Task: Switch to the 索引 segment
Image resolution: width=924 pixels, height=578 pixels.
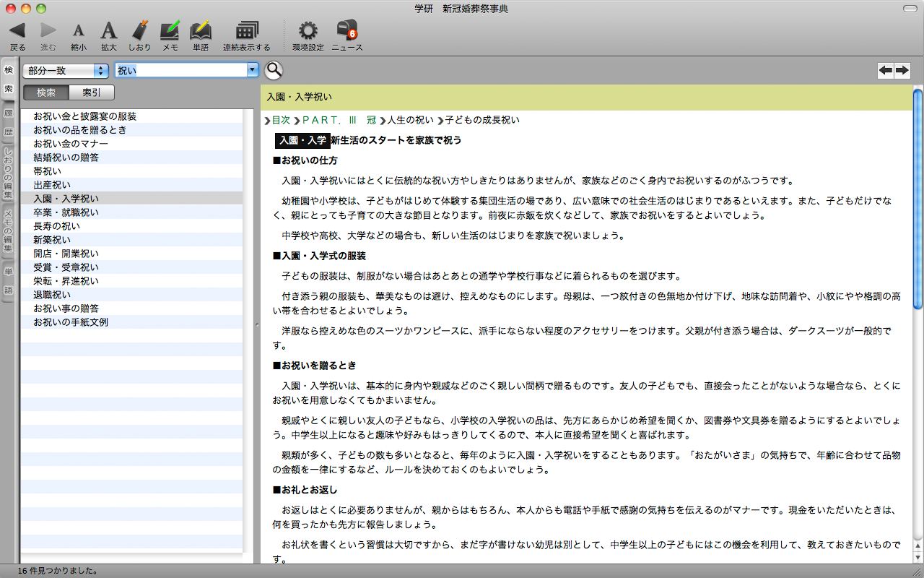Action: [92, 92]
